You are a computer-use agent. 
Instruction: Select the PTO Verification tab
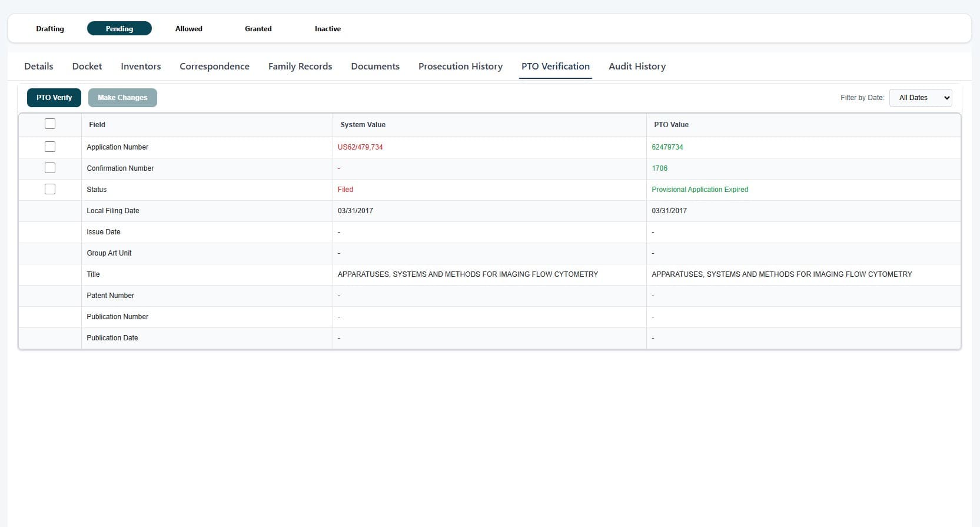click(556, 67)
